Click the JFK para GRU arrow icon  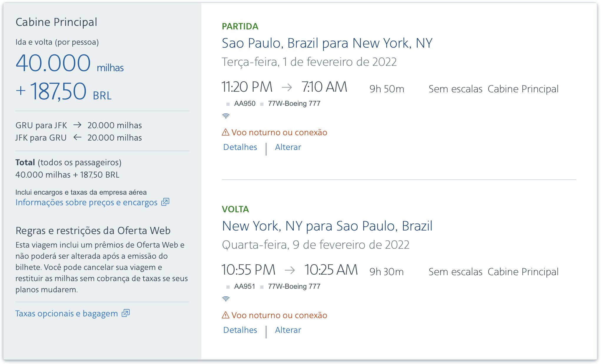[x=77, y=137]
